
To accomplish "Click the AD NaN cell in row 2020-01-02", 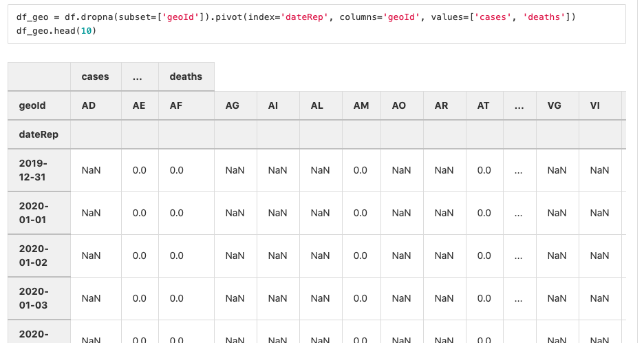I will click(x=96, y=256).
